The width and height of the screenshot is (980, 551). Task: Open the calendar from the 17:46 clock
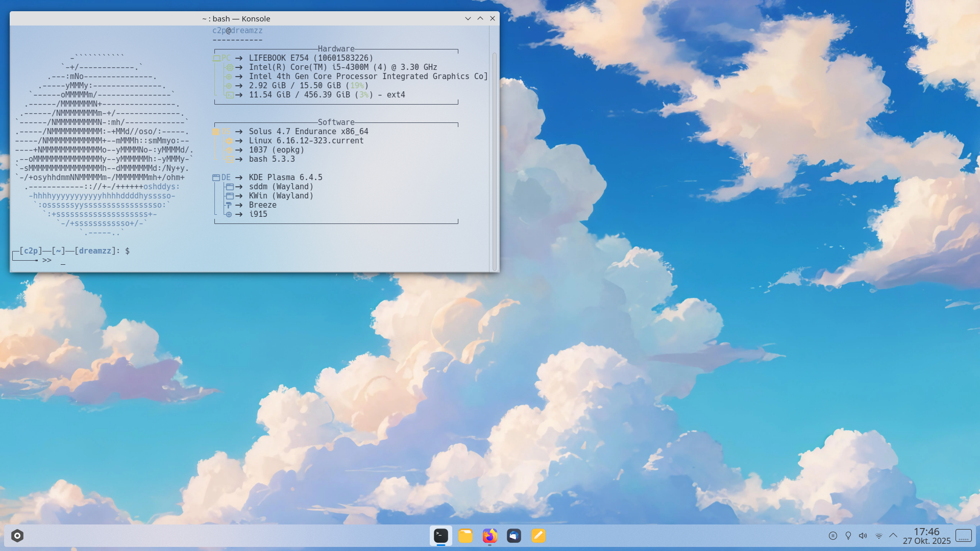pos(926,536)
